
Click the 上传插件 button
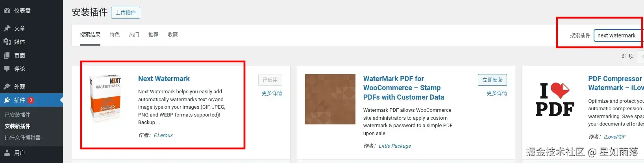[126, 13]
